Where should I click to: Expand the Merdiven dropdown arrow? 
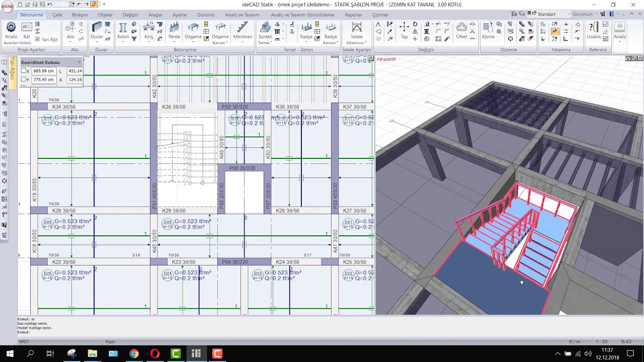243,43
